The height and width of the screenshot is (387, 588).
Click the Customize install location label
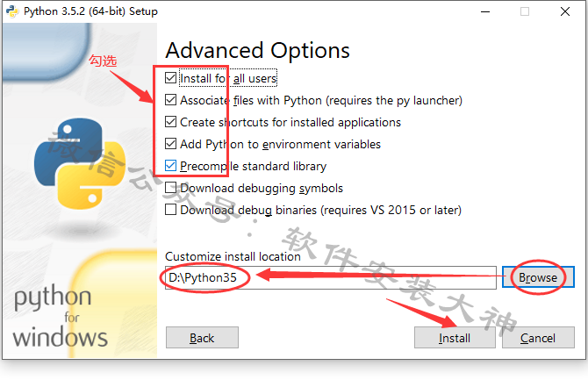coord(233,256)
